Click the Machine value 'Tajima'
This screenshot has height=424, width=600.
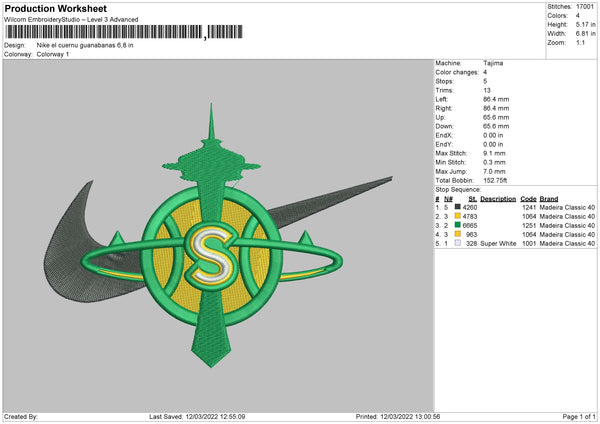pyautogui.click(x=493, y=63)
